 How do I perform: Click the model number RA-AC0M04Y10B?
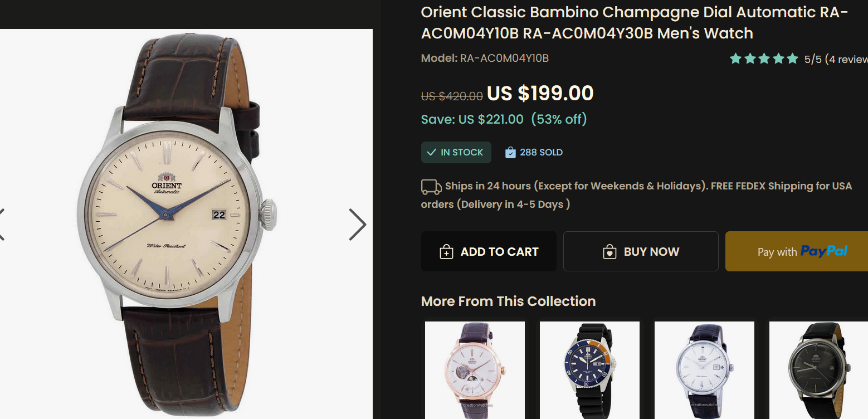[x=504, y=58]
